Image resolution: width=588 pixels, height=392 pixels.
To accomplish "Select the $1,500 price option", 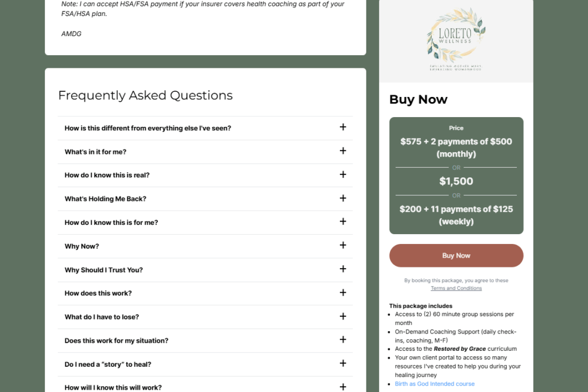I will (x=456, y=181).
